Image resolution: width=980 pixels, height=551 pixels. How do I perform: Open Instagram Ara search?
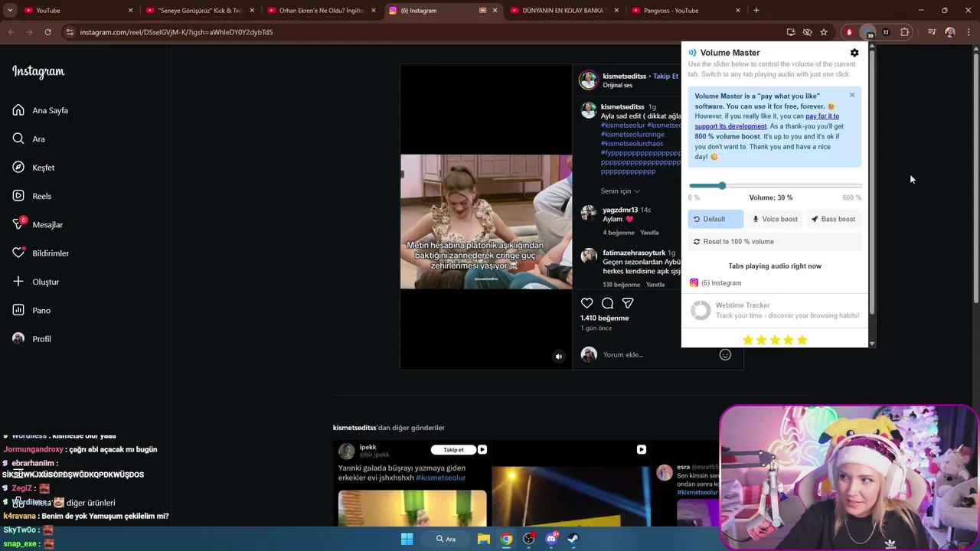(29, 139)
